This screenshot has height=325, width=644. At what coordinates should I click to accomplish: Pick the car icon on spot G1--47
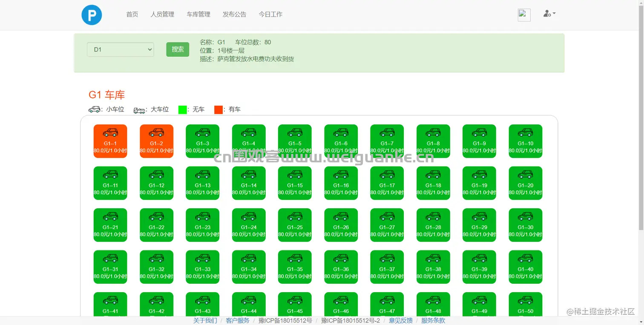click(387, 301)
